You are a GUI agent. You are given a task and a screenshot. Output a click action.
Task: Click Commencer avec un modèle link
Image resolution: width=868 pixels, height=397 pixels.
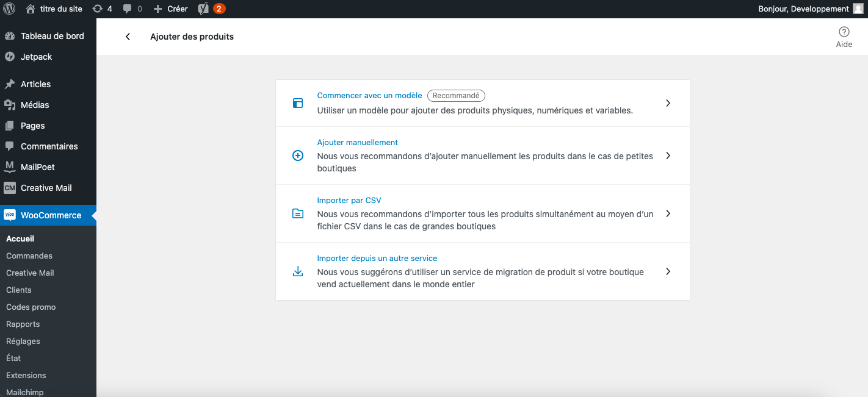[x=369, y=96]
